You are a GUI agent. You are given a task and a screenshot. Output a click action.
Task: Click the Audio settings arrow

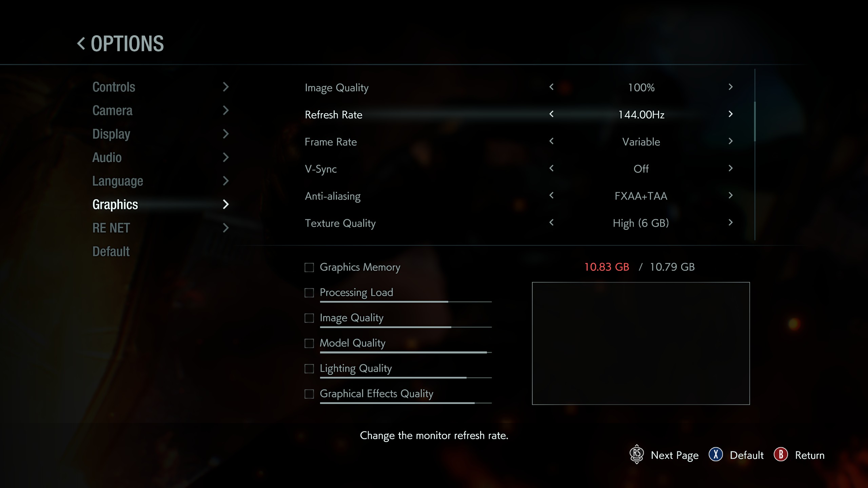pos(225,157)
